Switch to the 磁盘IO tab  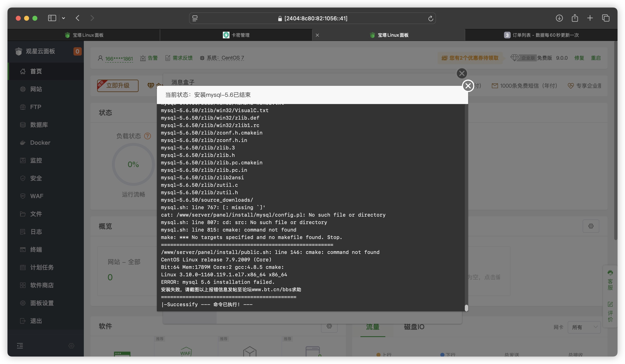pyautogui.click(x=414, y=327)
